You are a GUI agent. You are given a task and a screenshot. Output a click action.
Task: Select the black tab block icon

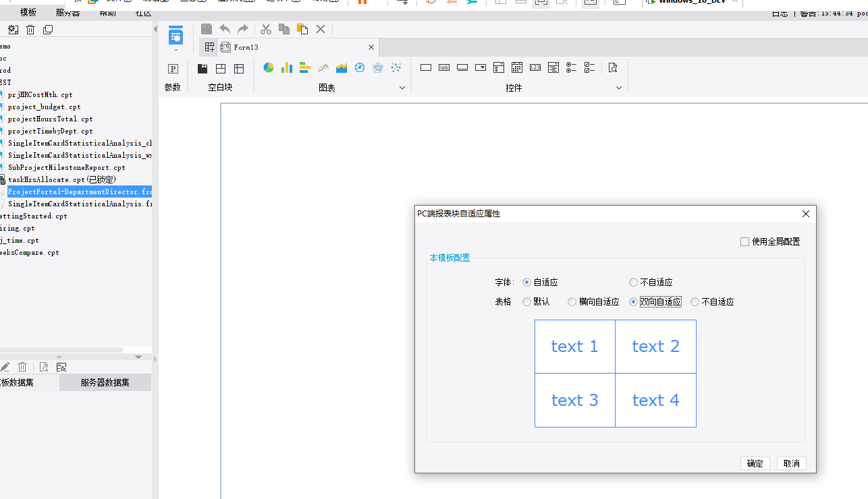(202, 68)
